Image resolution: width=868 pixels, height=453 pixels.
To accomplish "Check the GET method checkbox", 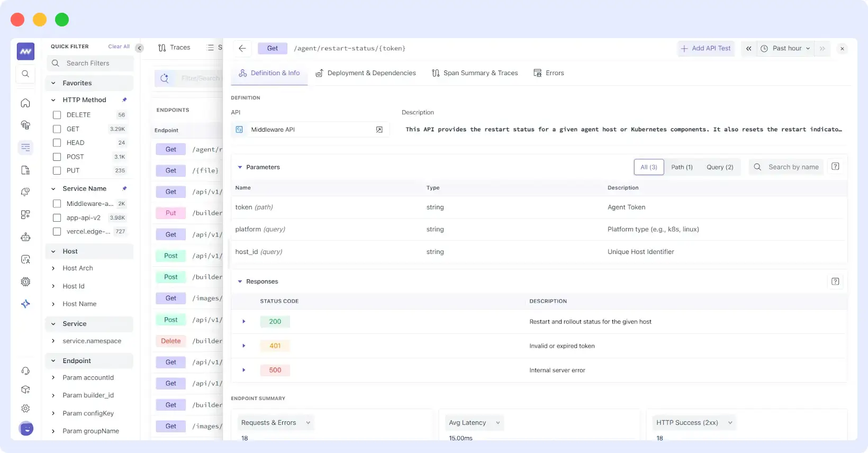I will (x=57, y=129).
